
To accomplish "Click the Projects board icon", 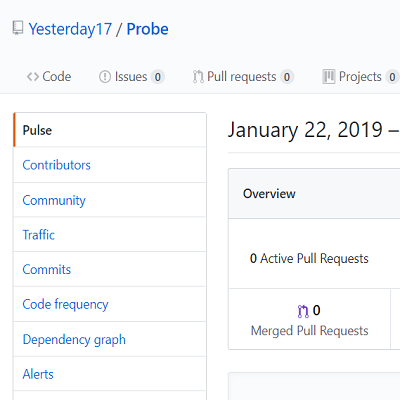I will (x=329, y=77).
